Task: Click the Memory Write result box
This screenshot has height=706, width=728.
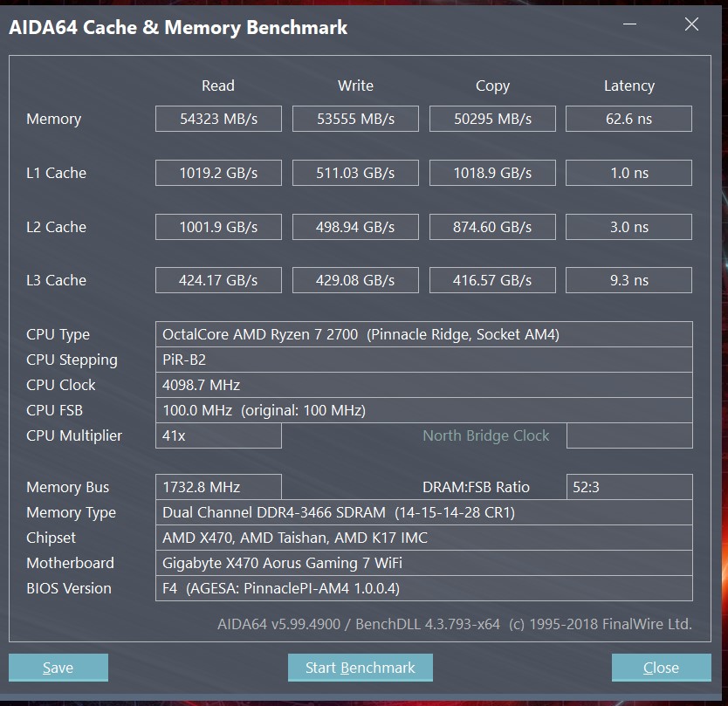Action: pyautogui.click(x=355, y=119)
